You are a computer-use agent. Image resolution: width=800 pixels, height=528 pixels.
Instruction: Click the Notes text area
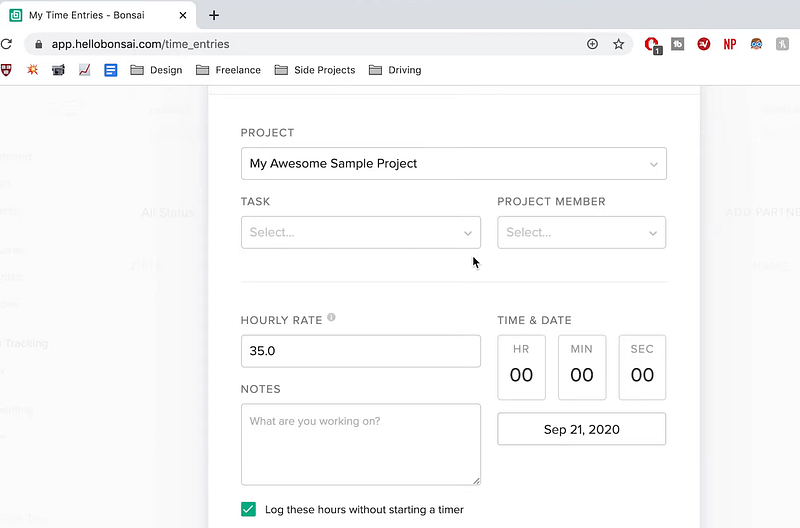pyautogui.click(x=360, y=444)
